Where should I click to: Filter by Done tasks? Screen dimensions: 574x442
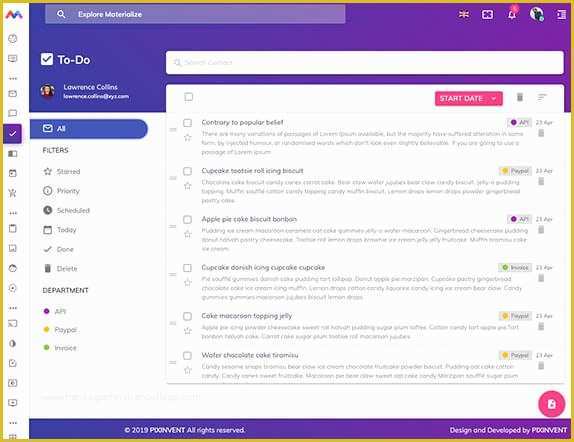[x=59, y=249]
